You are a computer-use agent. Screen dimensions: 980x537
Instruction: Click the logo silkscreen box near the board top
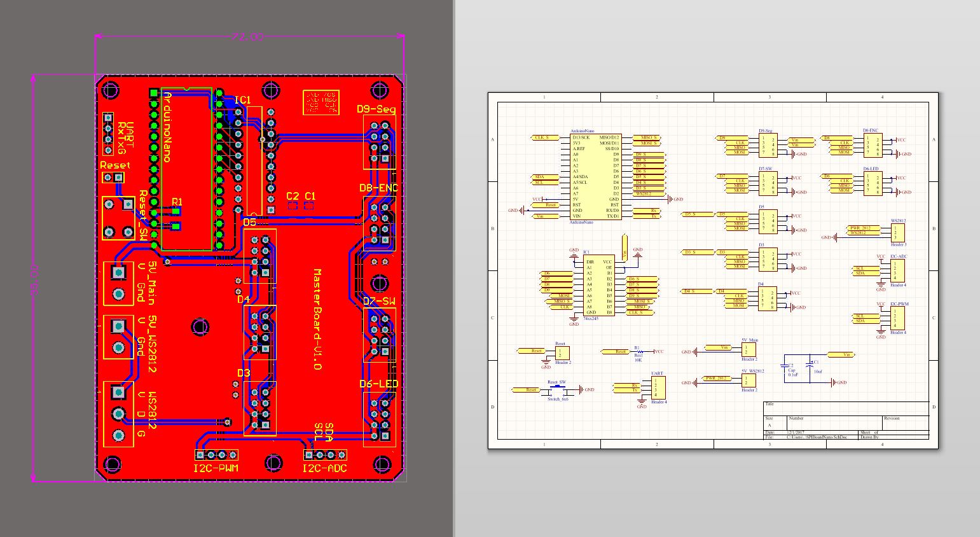click(321, 102)
